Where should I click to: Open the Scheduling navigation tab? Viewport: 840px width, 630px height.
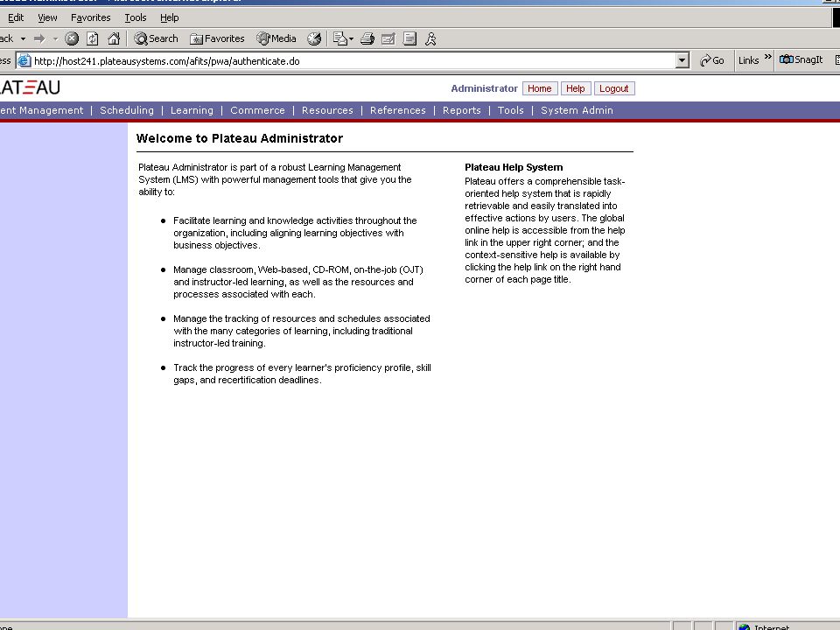point(127,110)
